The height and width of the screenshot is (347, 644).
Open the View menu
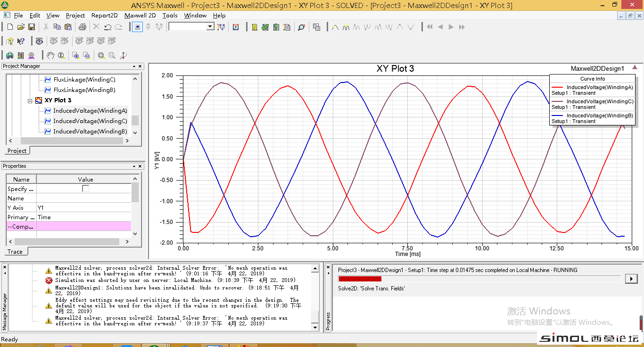click(53, 15)
